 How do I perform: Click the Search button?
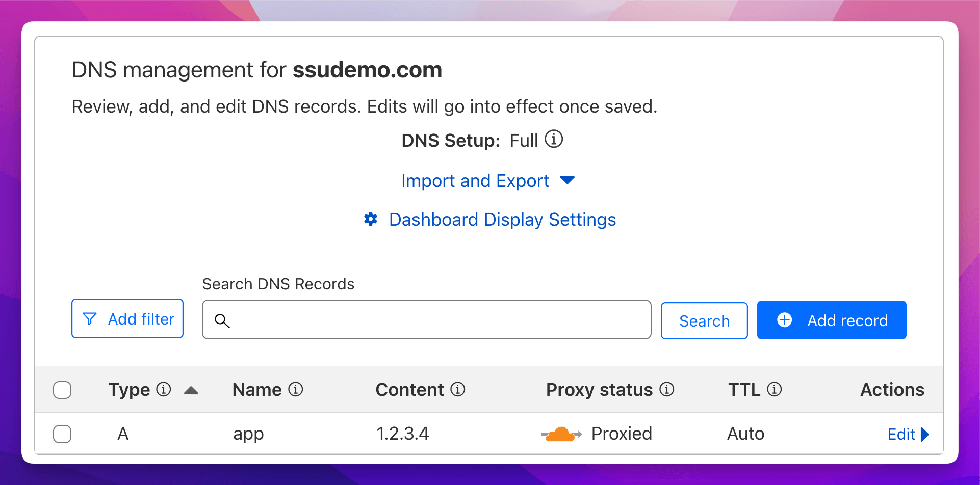click(704, 320)
